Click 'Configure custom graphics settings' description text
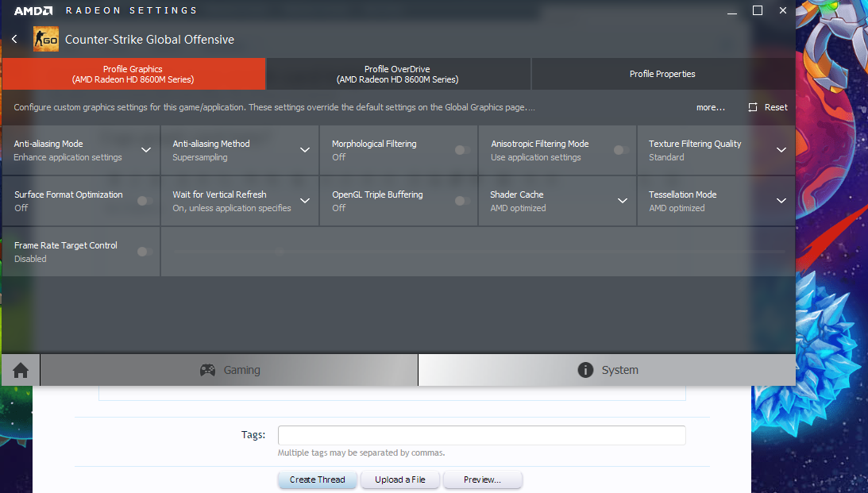 tap(274, 107)
